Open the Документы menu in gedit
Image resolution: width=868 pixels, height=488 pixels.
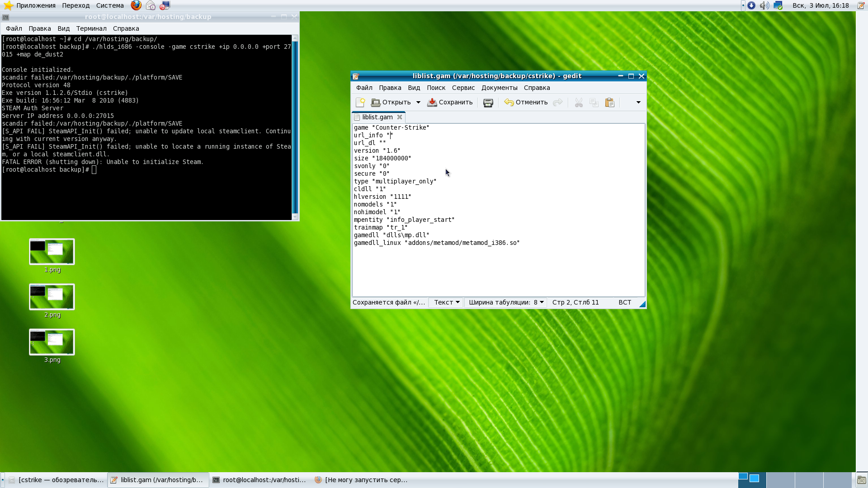(x=499, y=88)
